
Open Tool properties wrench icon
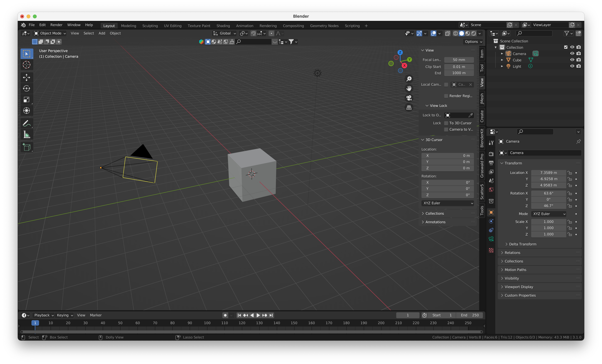[491, 143]
